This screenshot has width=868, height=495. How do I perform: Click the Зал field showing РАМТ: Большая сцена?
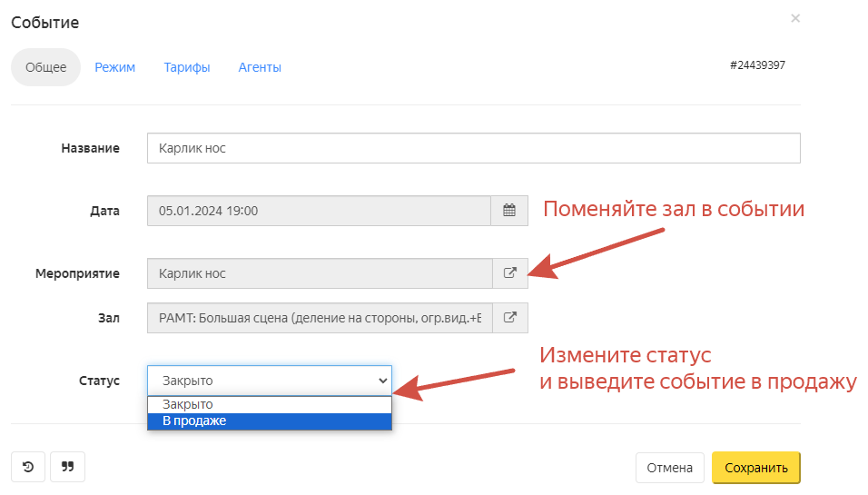(x=319, y=318)
